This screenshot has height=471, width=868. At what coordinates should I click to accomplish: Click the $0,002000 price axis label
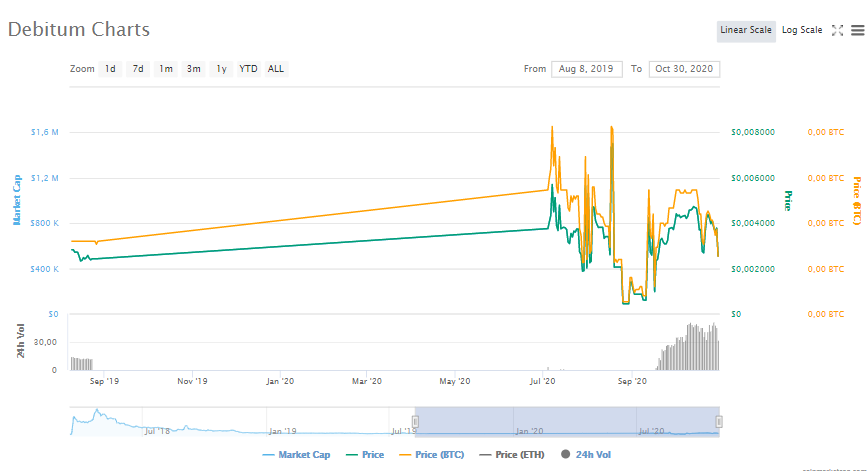point(753,269)
